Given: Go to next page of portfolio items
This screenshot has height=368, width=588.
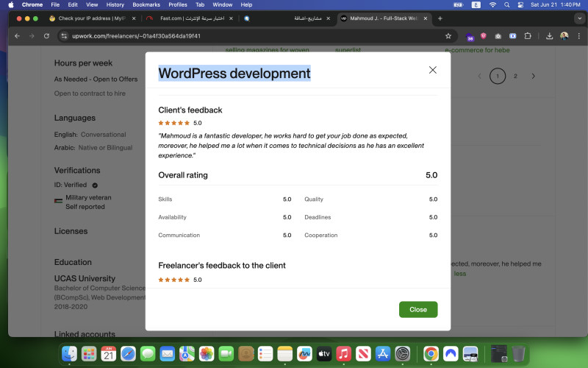Looking at the screenshot, I should 534,76.
